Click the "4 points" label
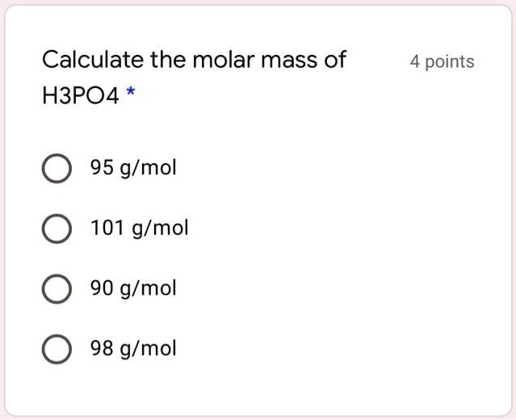This screenshot has height=420, width=516. tap(442, 61)
